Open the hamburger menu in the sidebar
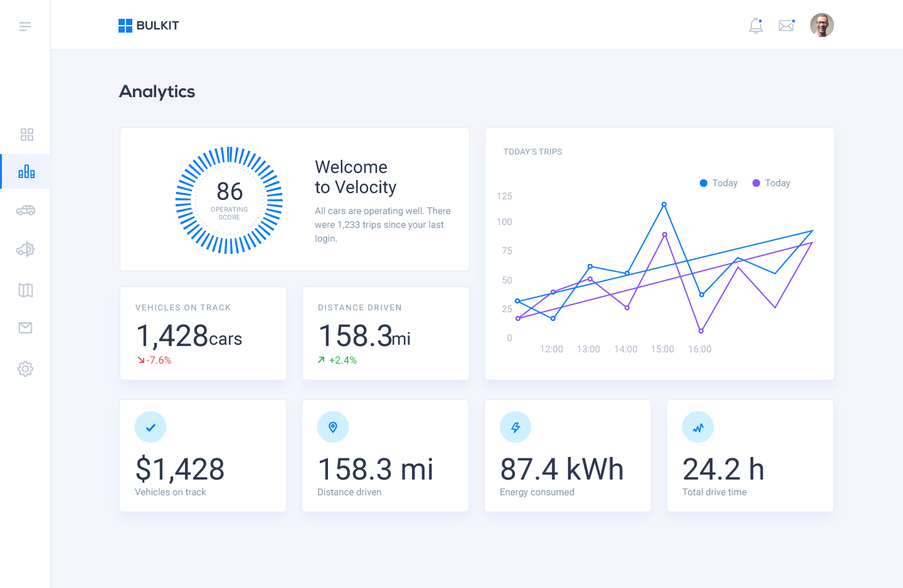The image size is (903, 588). coord(25,26)
